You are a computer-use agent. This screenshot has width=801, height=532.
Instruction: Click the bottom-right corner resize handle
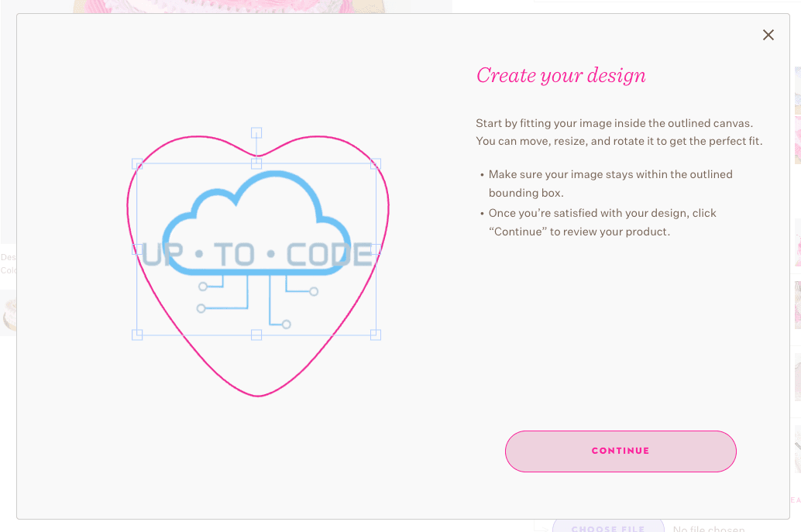pos(375,335)
